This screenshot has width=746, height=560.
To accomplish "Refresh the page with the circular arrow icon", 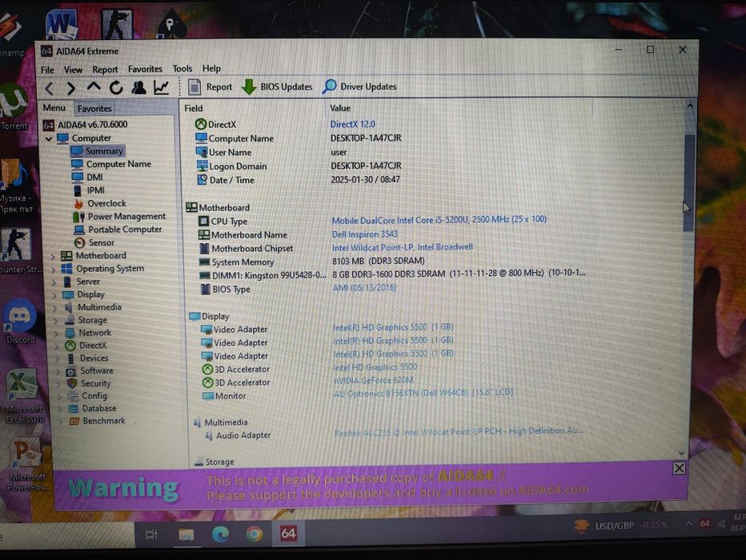I will point(116,87).
